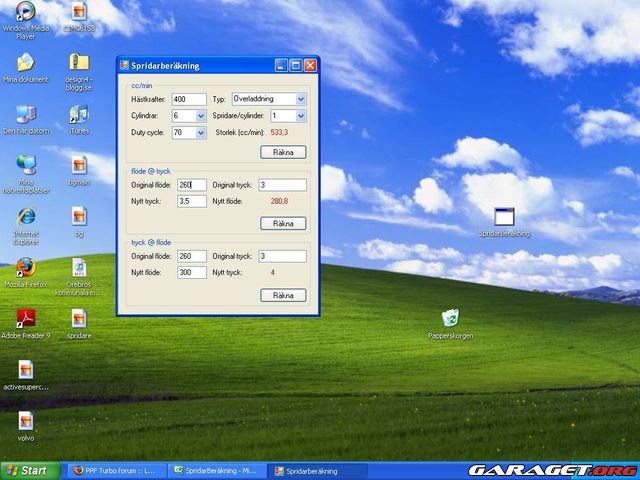Expand the Cylindrar dropdown
This screenshot has width=640, height=480.
click(201, 116)
